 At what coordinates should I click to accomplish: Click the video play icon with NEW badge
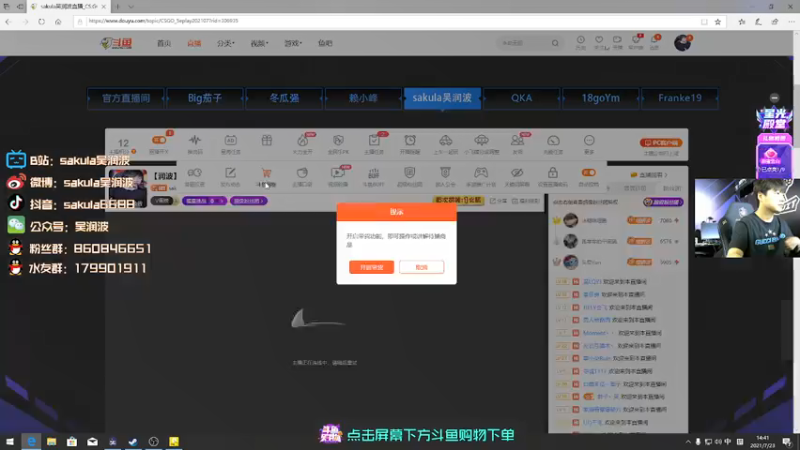[x=338, y=173]
